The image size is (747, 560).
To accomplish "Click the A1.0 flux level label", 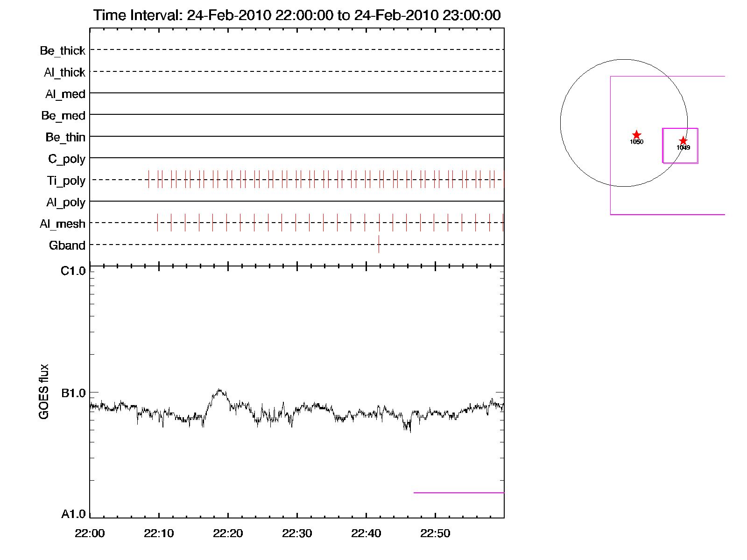I will (x=73, y=514).
